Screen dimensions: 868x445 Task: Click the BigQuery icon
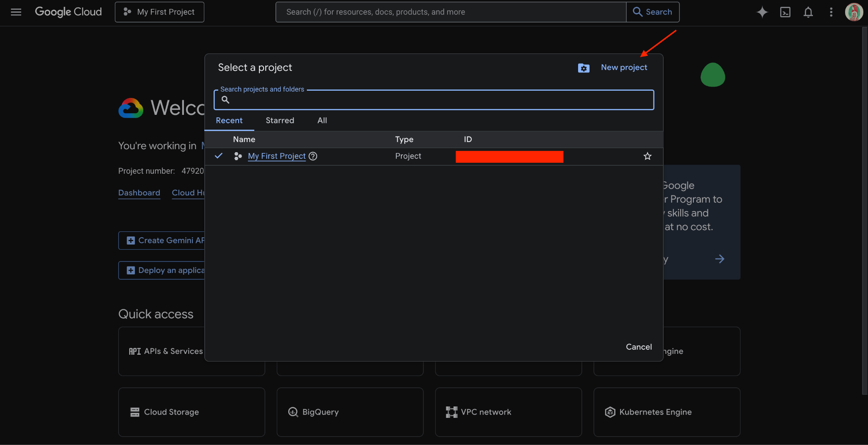coord(293,412)
